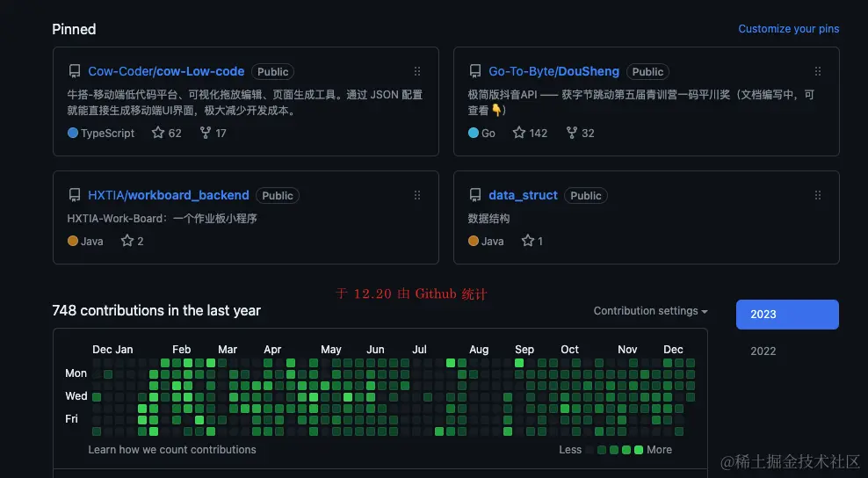Click the fork icon showing 17 forks
This screenshot has width=868, height=478.
click(206, 133)
